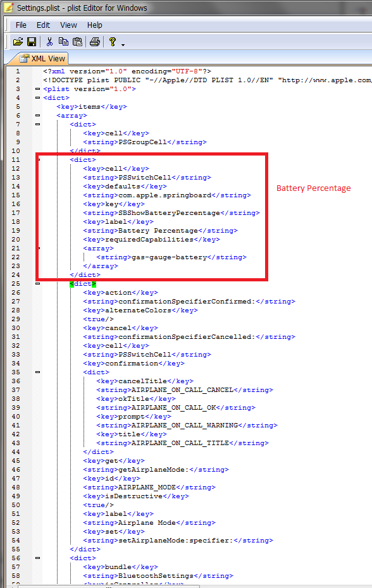
Task: Click the Battery Percentage string on line 19
Action: pos(158,231)
